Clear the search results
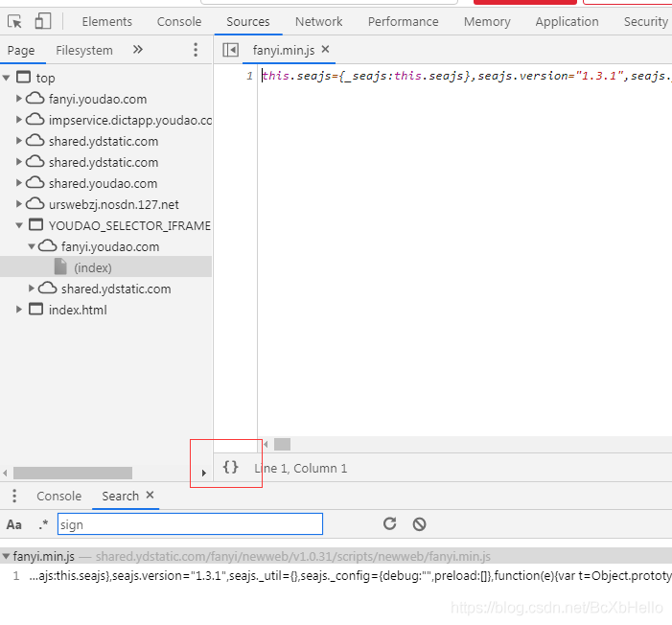The image size is (672, 625). point(419,523)
